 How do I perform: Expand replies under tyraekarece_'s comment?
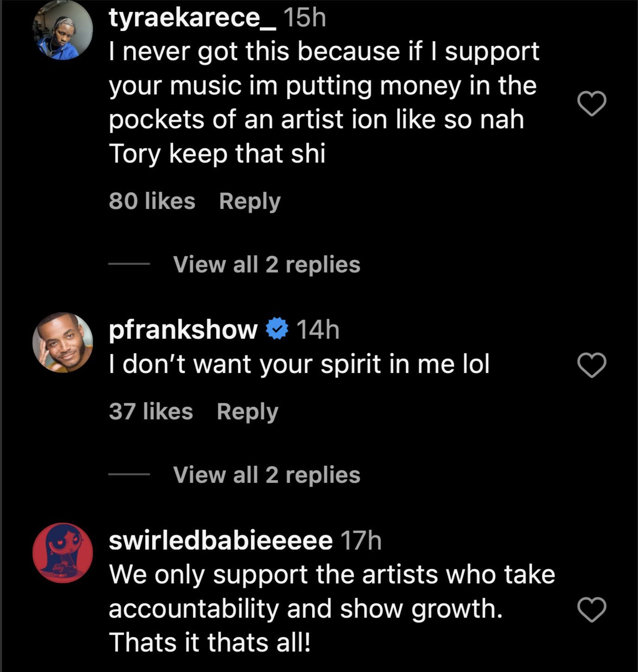point(266,265)
